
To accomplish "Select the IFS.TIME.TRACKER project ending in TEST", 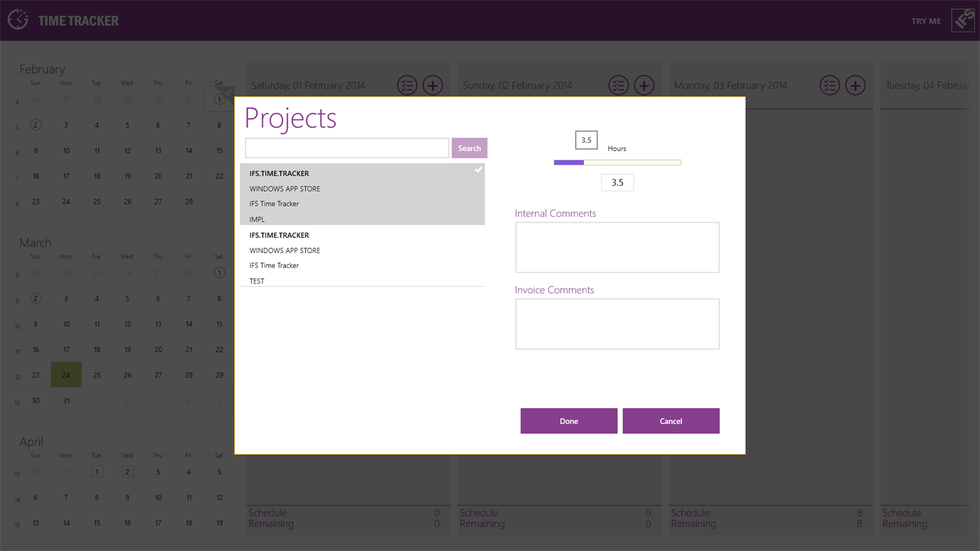I will (x=362, y=256).
